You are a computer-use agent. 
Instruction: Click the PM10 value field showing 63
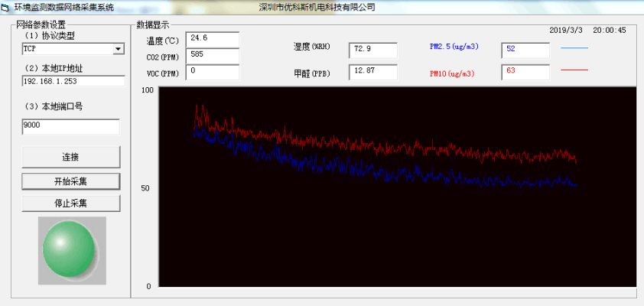(x=525, y=72)
